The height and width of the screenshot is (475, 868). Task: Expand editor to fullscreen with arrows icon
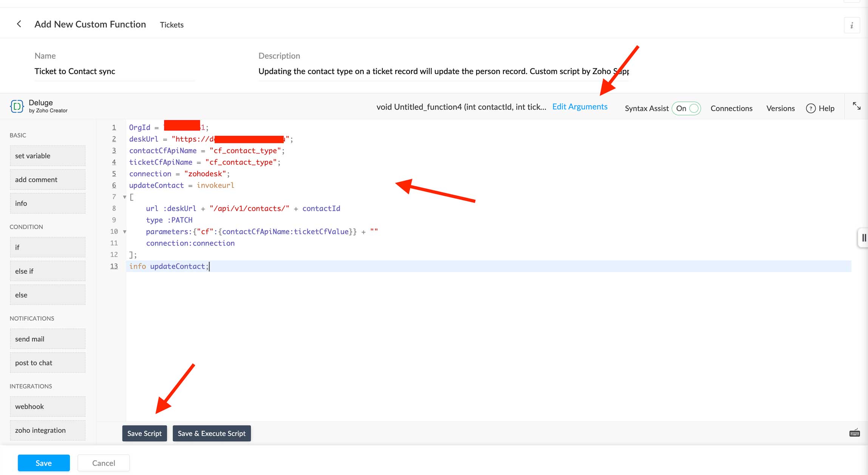[856, 106]
